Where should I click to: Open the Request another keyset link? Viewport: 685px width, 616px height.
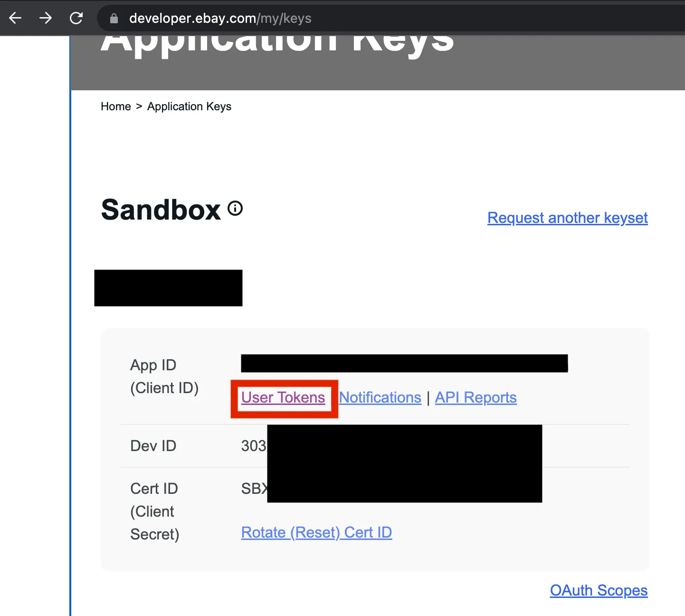(x=568, y=218)
